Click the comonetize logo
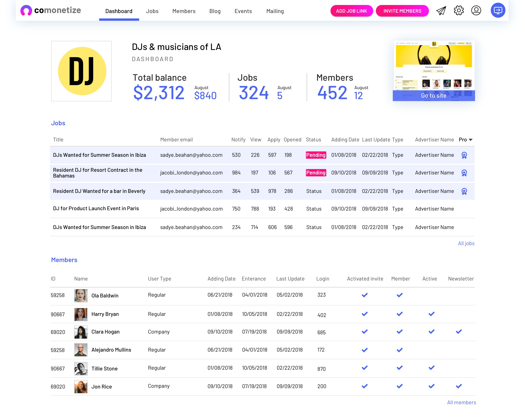Viewport: 525px width, 420px height. click(51, 10)
